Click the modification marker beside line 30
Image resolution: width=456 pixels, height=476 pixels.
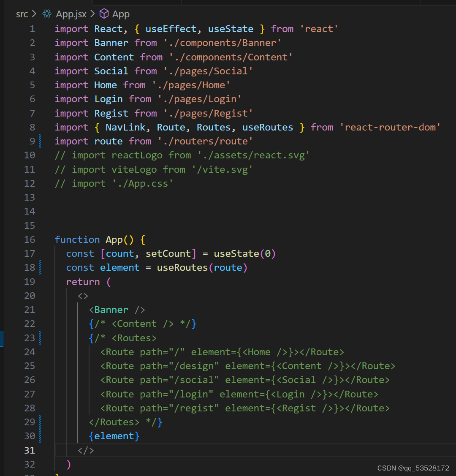39,435
